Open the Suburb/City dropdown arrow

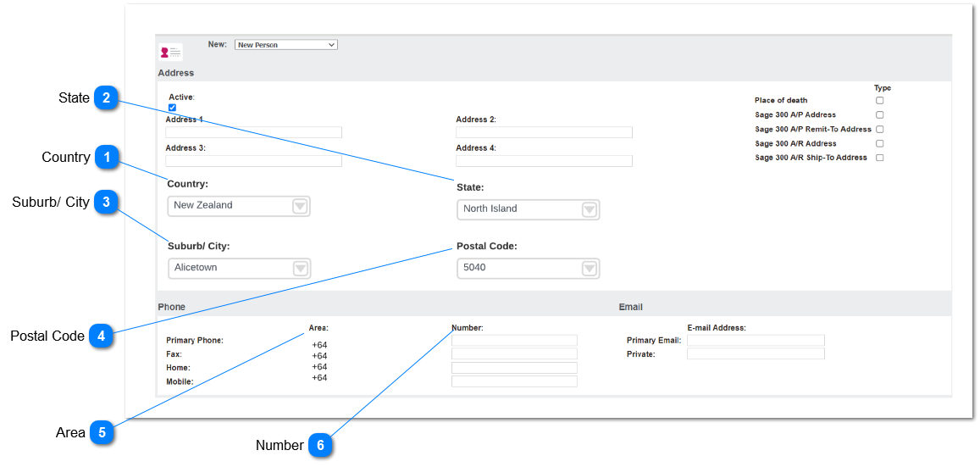coord(301,268)
